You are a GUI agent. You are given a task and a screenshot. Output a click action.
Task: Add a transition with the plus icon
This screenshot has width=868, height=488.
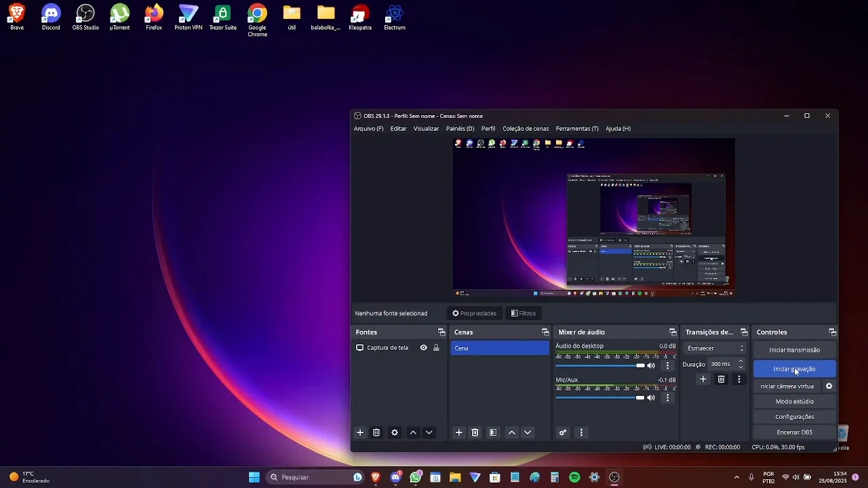(703, 380)
